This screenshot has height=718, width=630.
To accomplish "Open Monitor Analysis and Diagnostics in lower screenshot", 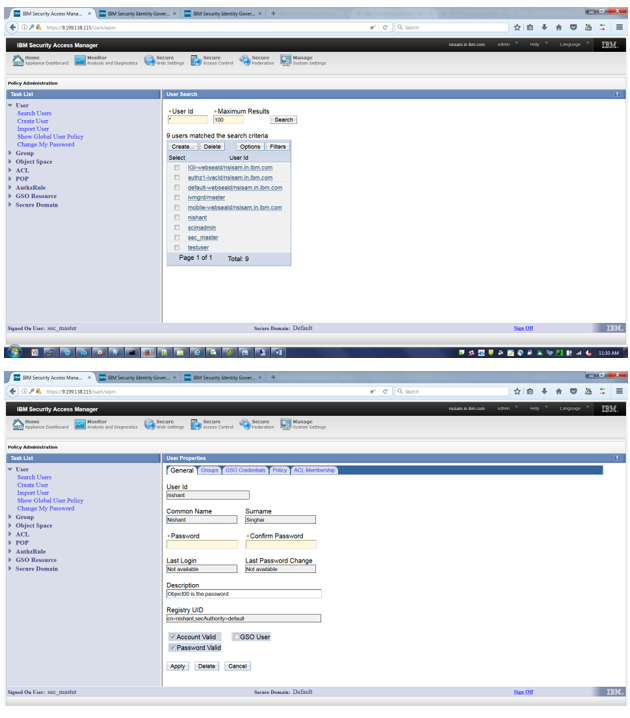I will pos(106,424).
